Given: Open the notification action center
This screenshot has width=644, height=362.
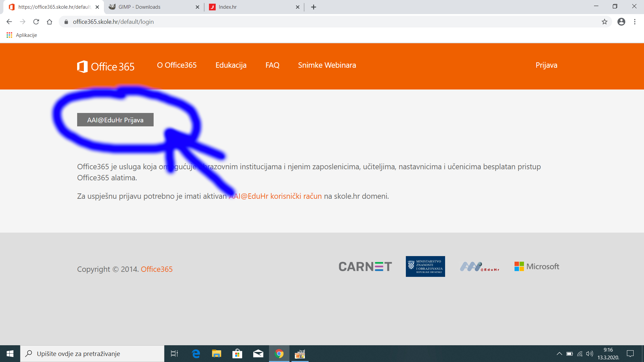Looking at the screenshot, I should click(630, 354).
